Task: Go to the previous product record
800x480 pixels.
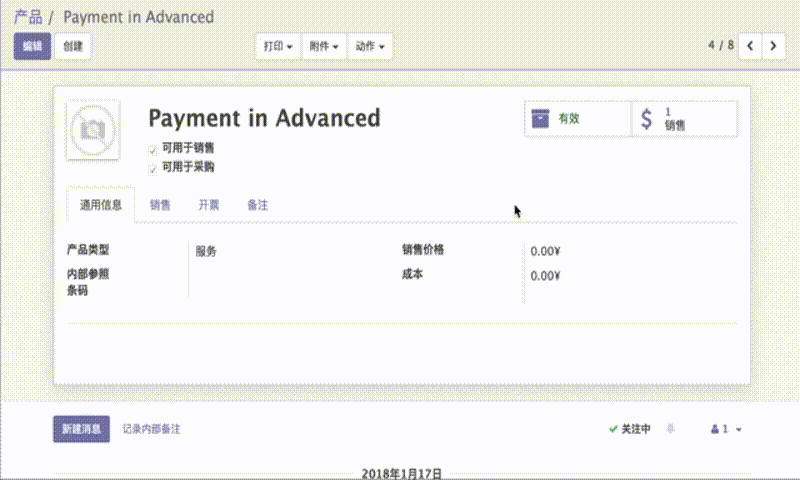Action: [751, 46]
